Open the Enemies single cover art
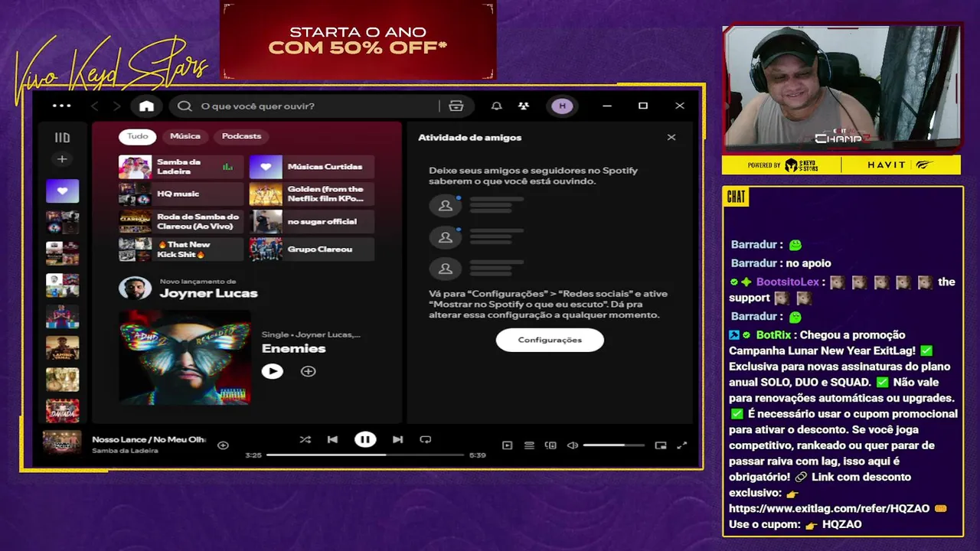This screenshot has height=551, width=980. (185, 356)
